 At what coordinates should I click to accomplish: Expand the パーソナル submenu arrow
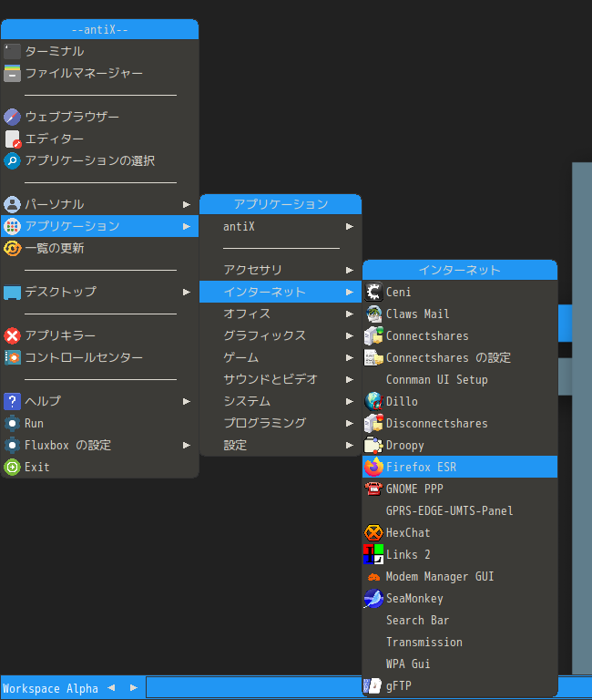(187, 204)
